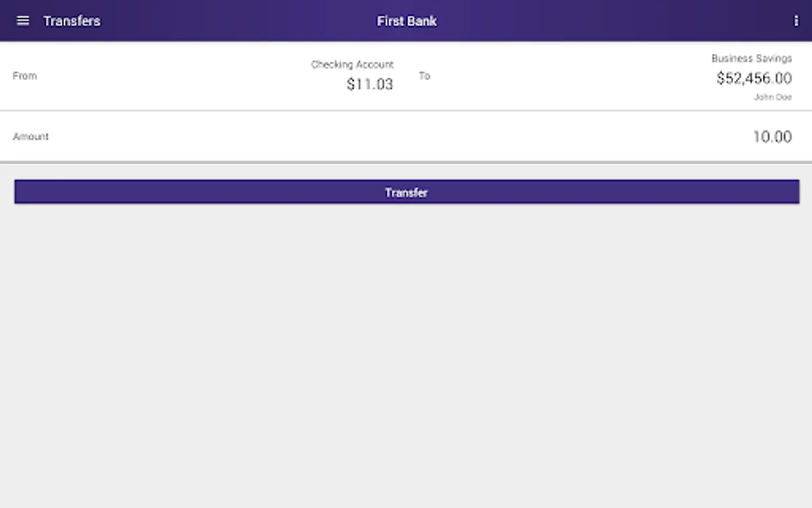
Task: Choose the Business Savings destination account
Action: click(x=752, y=58)
